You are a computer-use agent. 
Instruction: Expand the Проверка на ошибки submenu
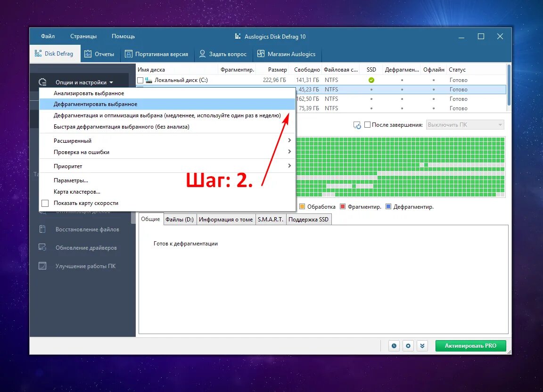click(x=167, y=152)
